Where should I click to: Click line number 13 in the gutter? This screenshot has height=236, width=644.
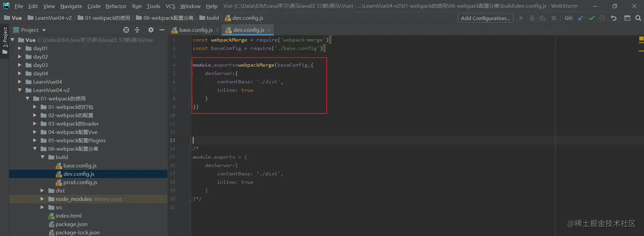(172, 140)
